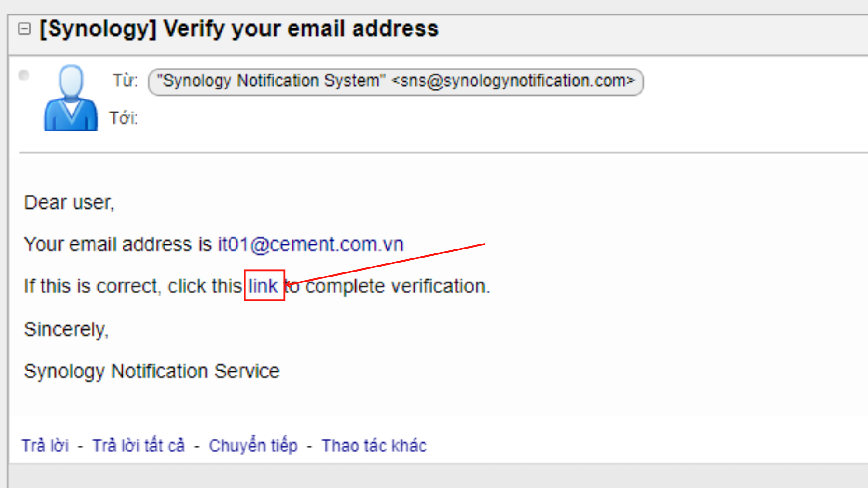The image size is (868, 488).
Task: Choose "Trả lời tất cả" to reply all
Action: click(x=139, y=446)
